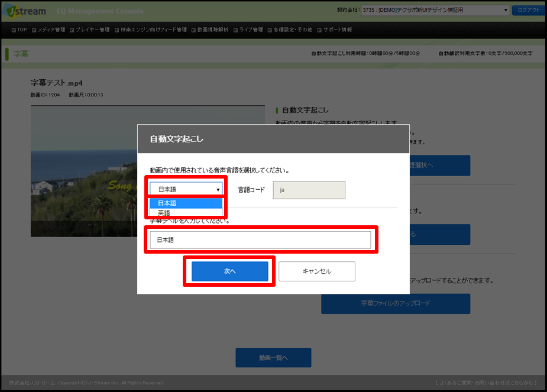Click the 動画一覧へ button
Image resolution: width=547 pixels, height=392 pixels.
[x=273, y=358]
